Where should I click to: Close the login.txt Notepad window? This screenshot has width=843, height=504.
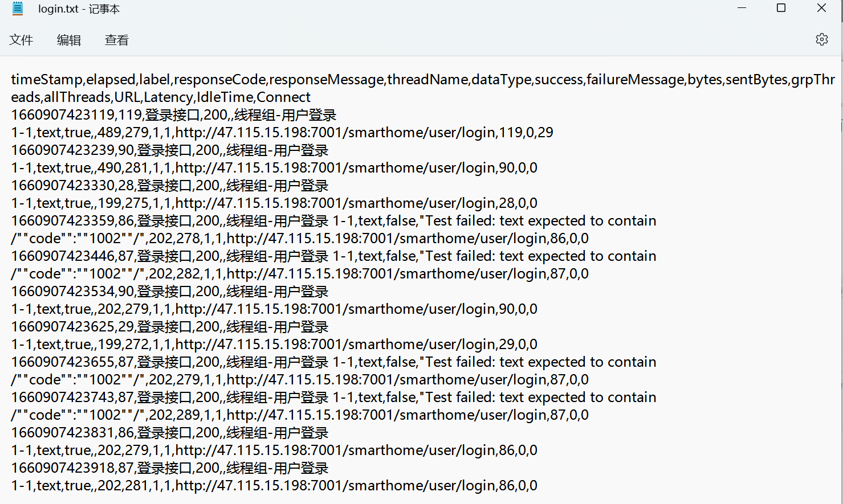[x=821, y=8]
